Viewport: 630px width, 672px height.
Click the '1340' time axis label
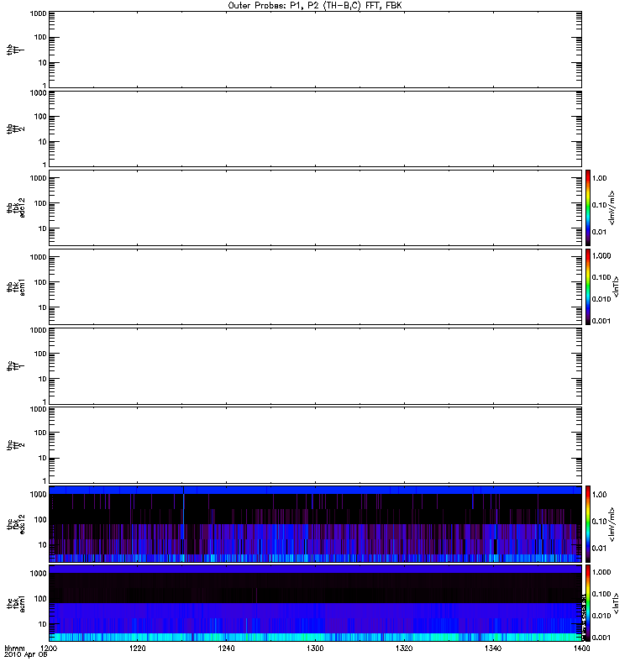[493, 648]
